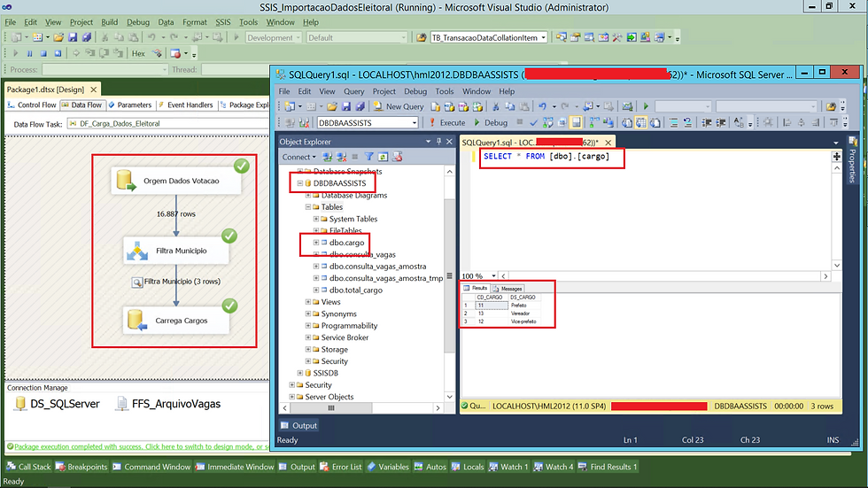Click the Filtra Municipio data viewer icon

[x=136, y=283]
